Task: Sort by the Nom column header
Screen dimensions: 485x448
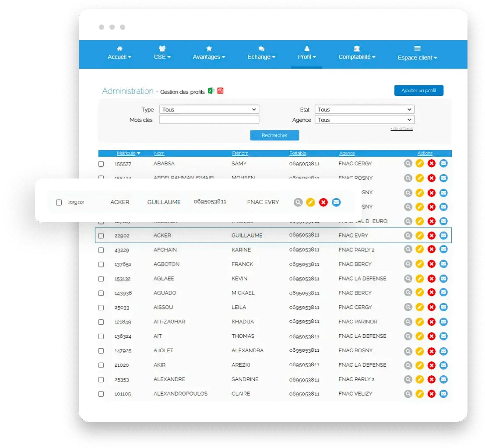Action: tap(159, 153)
